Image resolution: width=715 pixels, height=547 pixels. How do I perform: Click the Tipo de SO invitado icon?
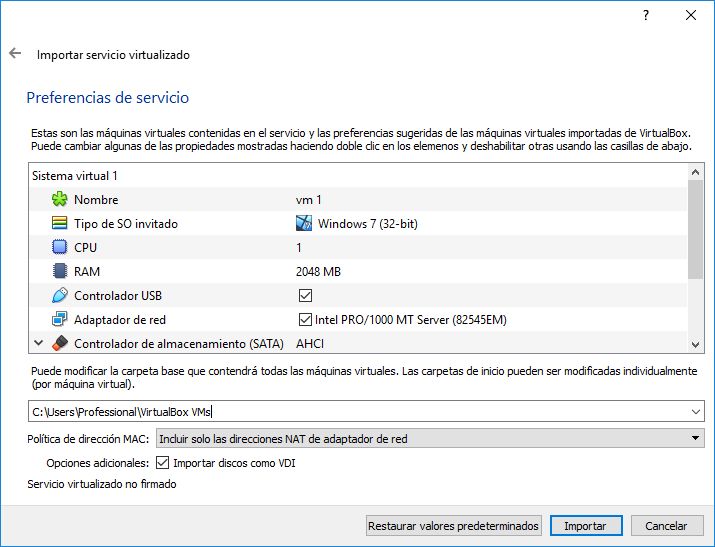(59, 223)
